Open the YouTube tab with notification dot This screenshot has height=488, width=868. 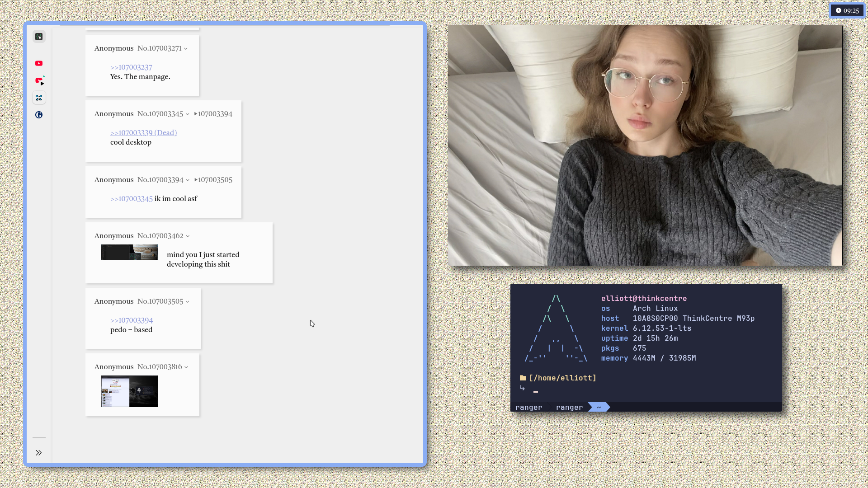coord(39,81)
